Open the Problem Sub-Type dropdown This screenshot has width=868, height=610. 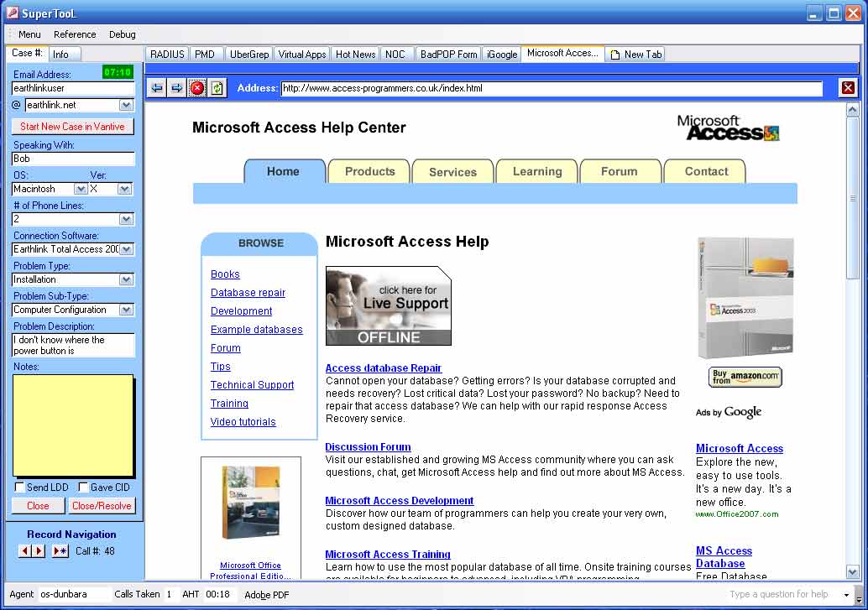126,310
